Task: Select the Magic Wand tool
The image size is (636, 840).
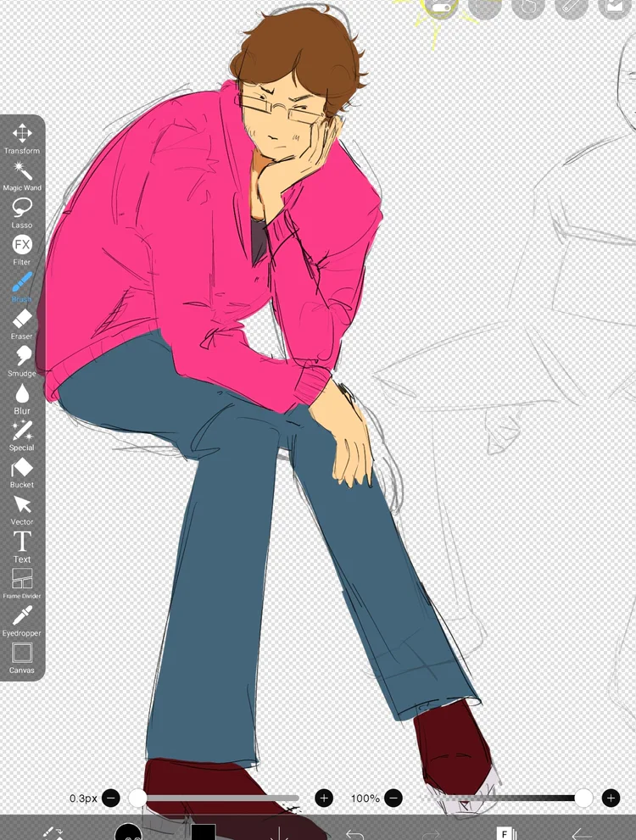Action: point(22,175)
